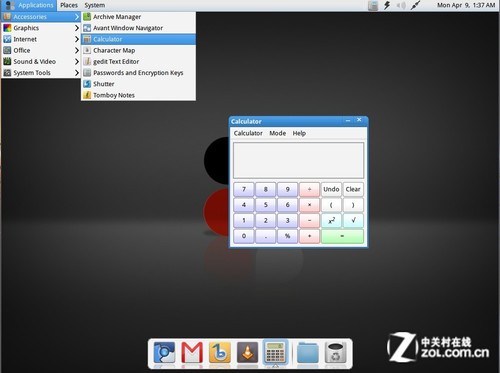Click the Clear button in Calculator
500x373 pixels.
tap(353, 189)
